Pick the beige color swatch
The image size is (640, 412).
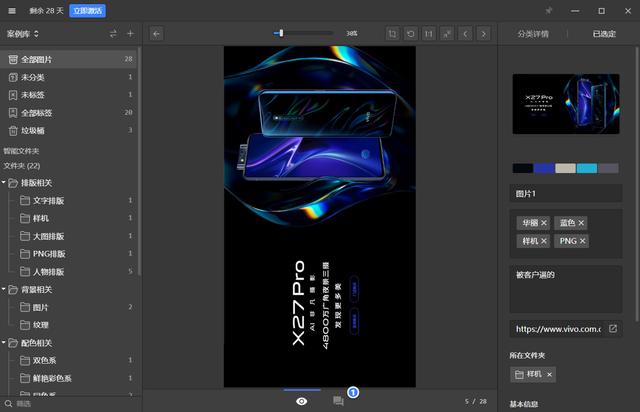[x=565, y=168]
